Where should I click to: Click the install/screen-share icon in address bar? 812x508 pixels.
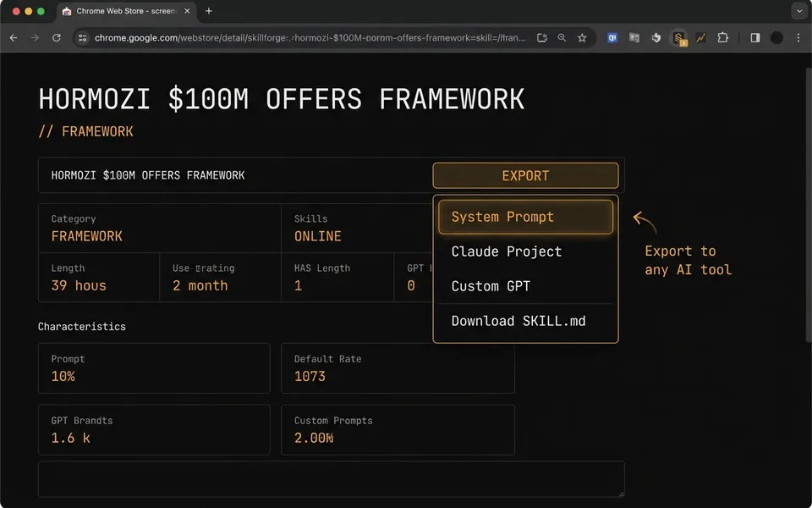coord(542,38)
